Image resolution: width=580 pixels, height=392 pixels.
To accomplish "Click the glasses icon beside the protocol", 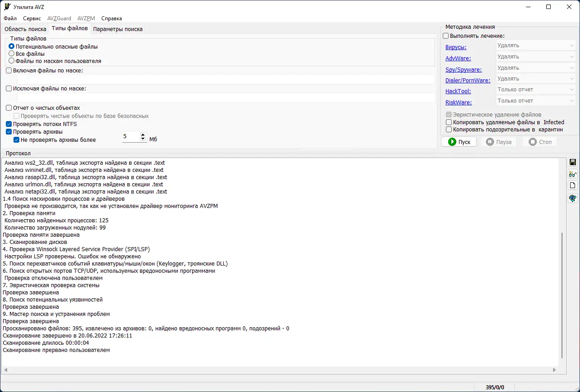I will pyautogui.click(x=572, y=174).
